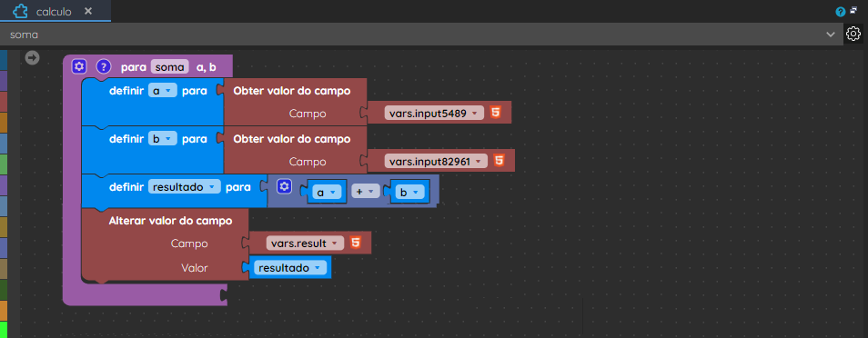The width and height of the screenshot is (868, 338).
Task: Open the resultado dropdown in the definir block
Action: click(185, 187)
